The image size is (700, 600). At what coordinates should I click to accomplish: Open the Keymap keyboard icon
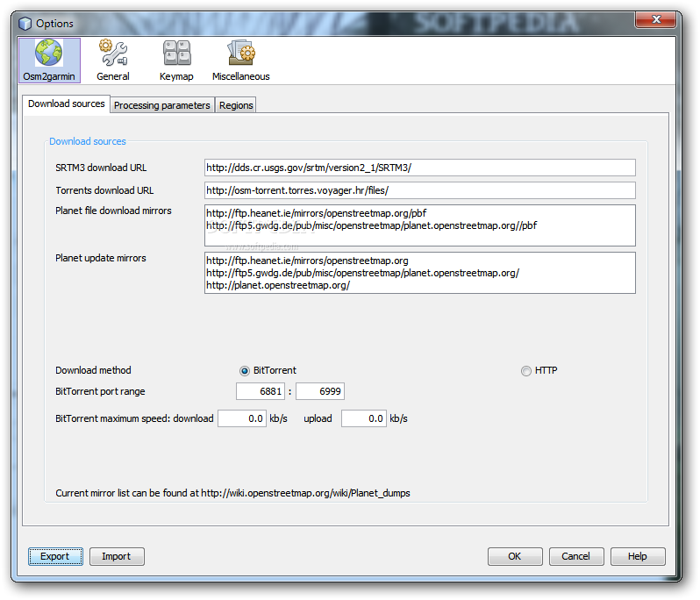[x=176, y=61]
